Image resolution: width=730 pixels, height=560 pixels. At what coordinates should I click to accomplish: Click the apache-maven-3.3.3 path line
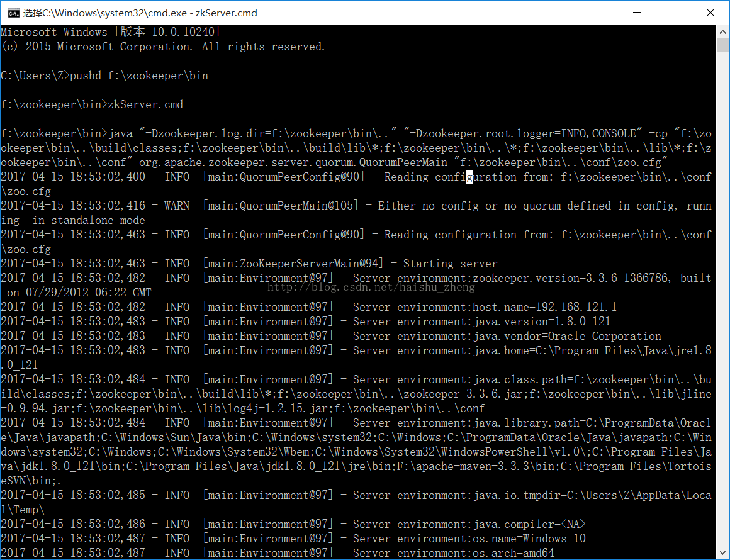click(356, 466)
